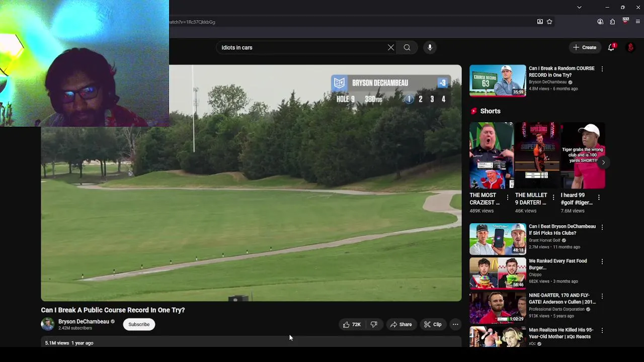Expand the list all tabs chevron
Screen dimensions: 644x362
[579, 8]
